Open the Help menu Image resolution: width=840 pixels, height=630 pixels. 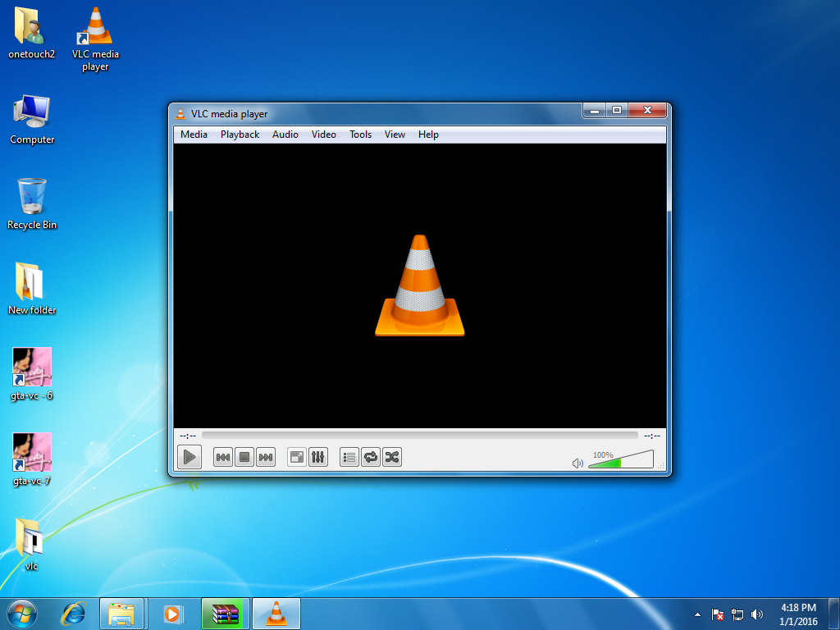pyautogui.click(x=428, y=135)
